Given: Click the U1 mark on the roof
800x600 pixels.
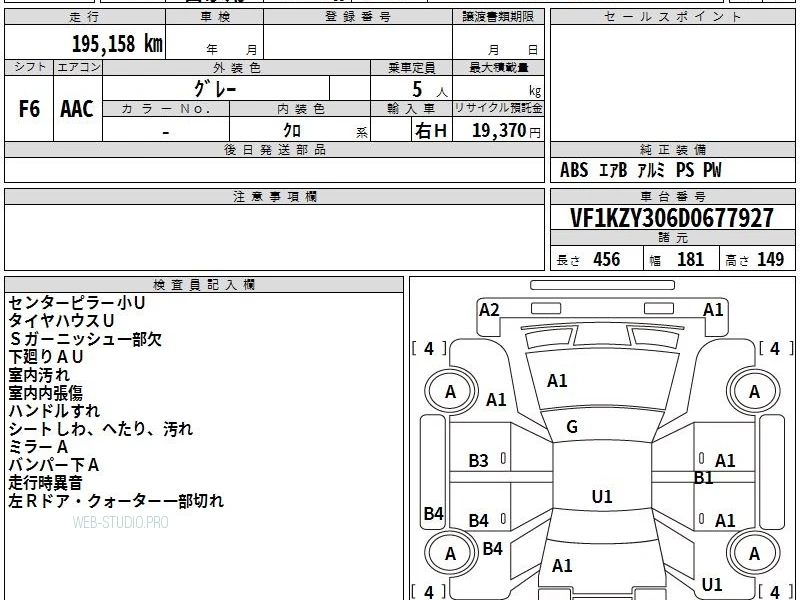Looking at the screenshot, I should click(x=602, y=496).
